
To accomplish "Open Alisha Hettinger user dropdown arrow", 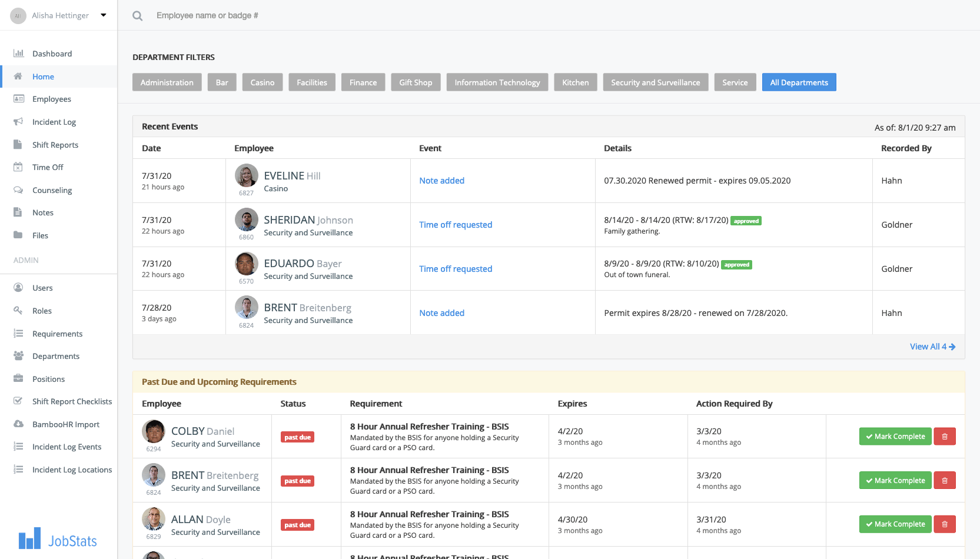I will click(104, 15).
